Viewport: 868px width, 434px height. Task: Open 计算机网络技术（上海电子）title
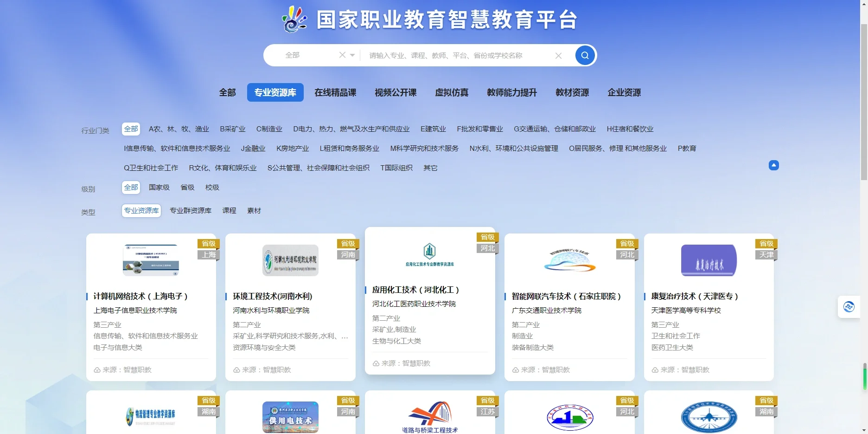(x=140, y=296)
